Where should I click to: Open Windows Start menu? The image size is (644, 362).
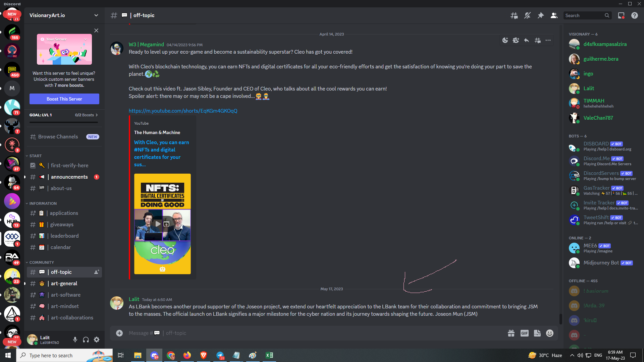[8, 355]
